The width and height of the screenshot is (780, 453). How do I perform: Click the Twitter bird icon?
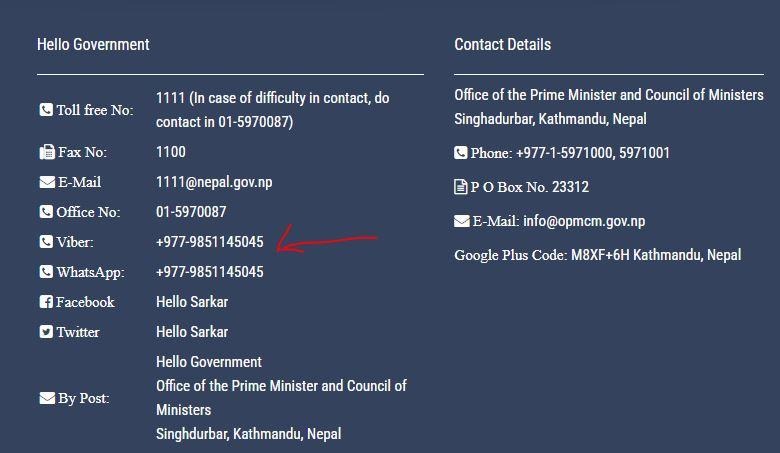(46, 332)
